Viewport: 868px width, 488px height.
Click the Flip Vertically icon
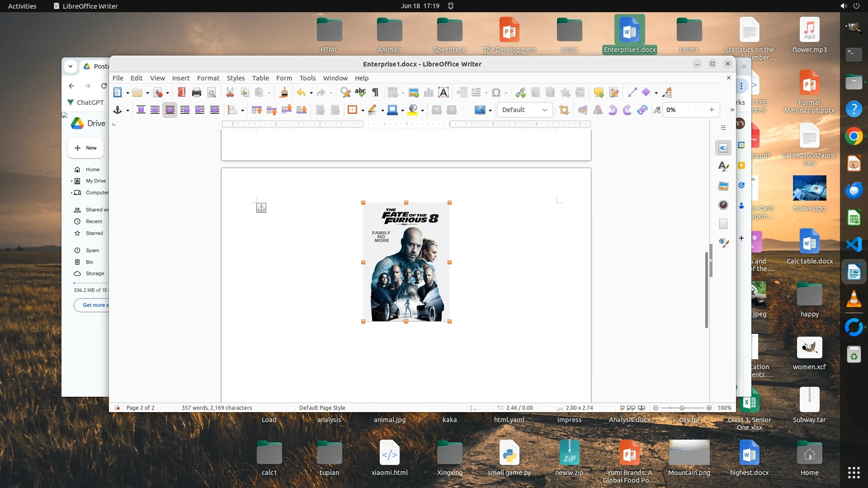click(x=583, y=110)
